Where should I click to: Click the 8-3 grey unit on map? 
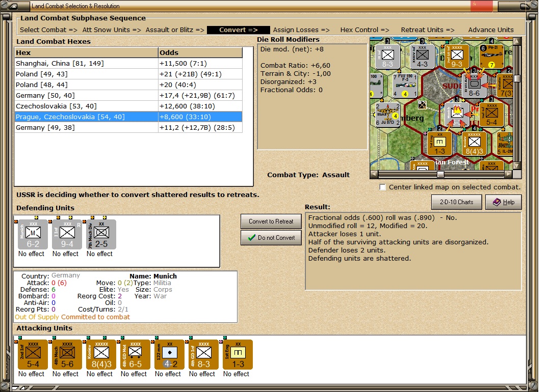coord(387,56)
